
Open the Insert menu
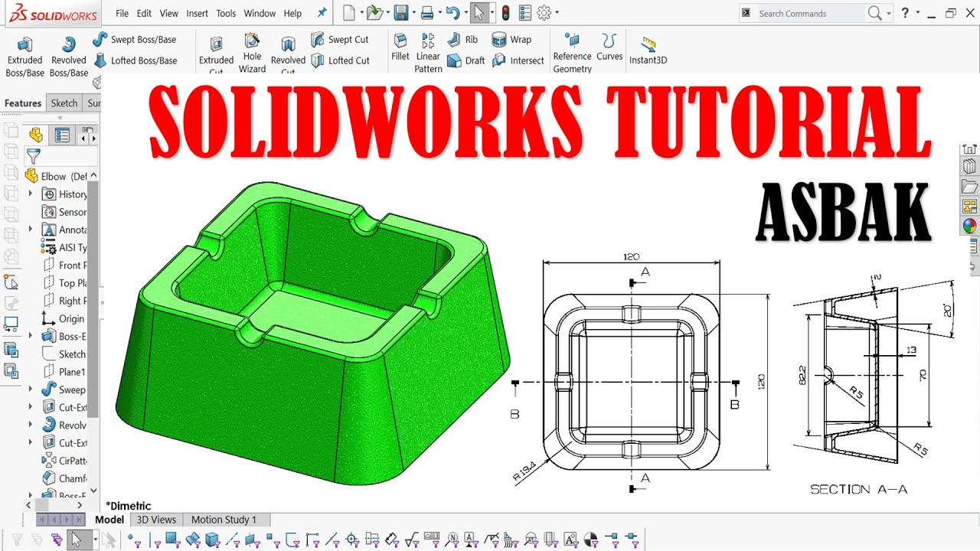[198, 13]
